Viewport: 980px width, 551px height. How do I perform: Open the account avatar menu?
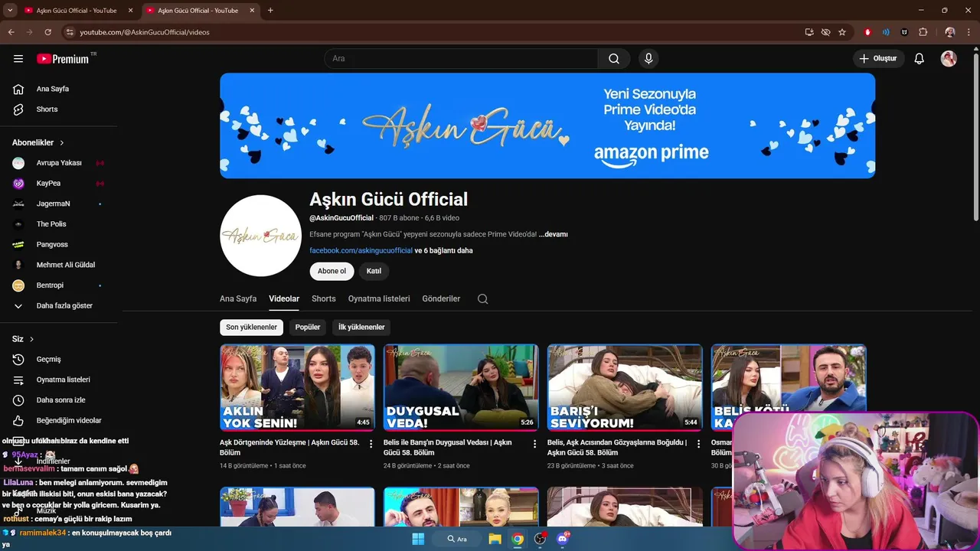[949, 59]
